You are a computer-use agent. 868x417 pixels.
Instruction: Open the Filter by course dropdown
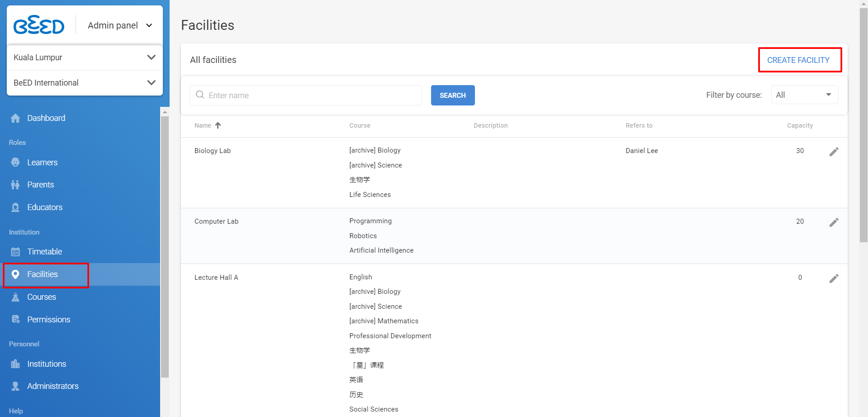click(804, 95)
